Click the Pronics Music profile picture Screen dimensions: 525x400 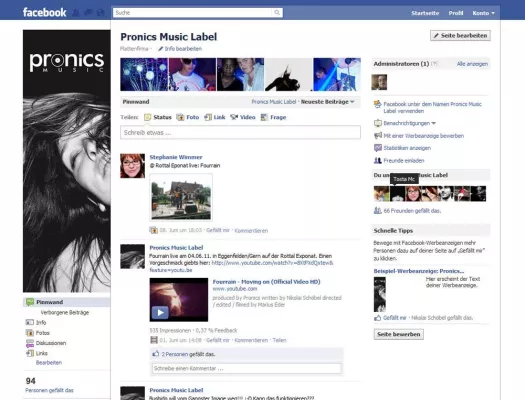pyautogui.click(x=67, y=161)
